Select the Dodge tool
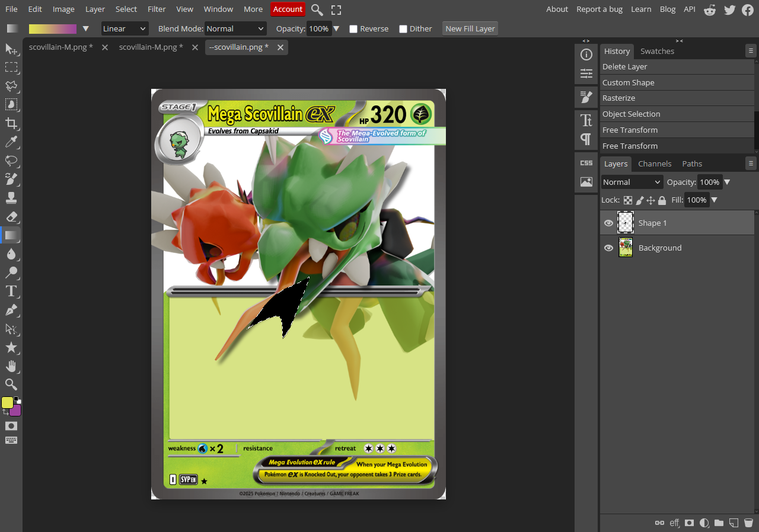759x532 pixels. [11, 273]
